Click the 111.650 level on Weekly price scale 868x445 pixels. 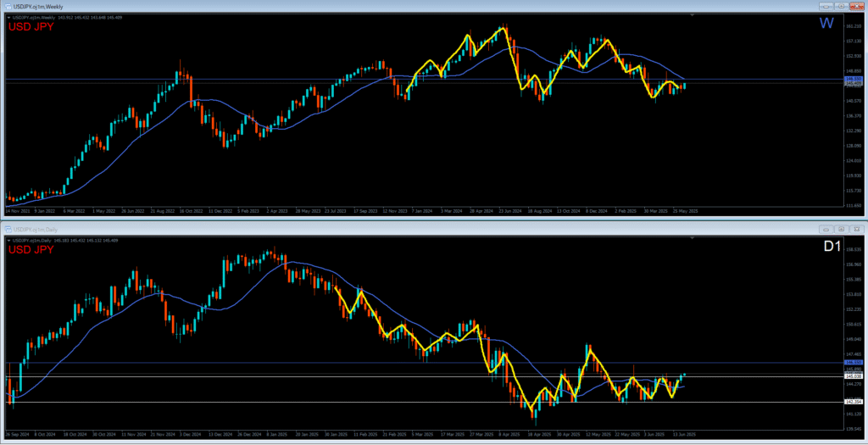click(854, 205)
